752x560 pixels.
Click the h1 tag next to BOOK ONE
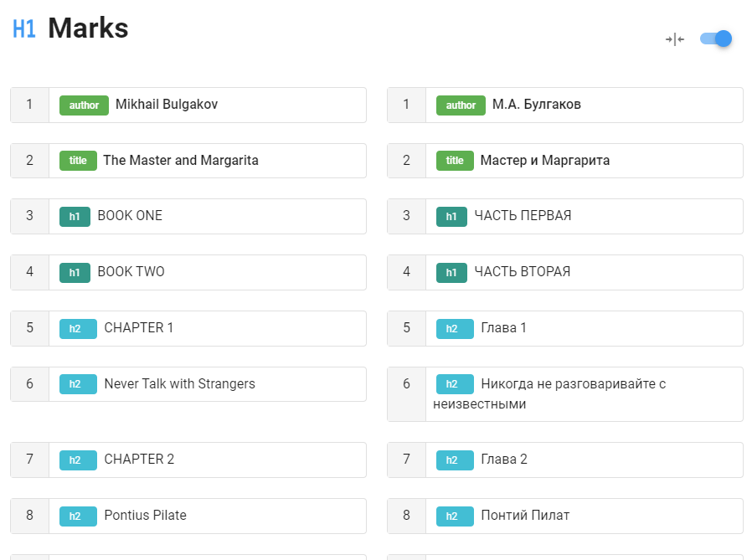tap(75, 217)
